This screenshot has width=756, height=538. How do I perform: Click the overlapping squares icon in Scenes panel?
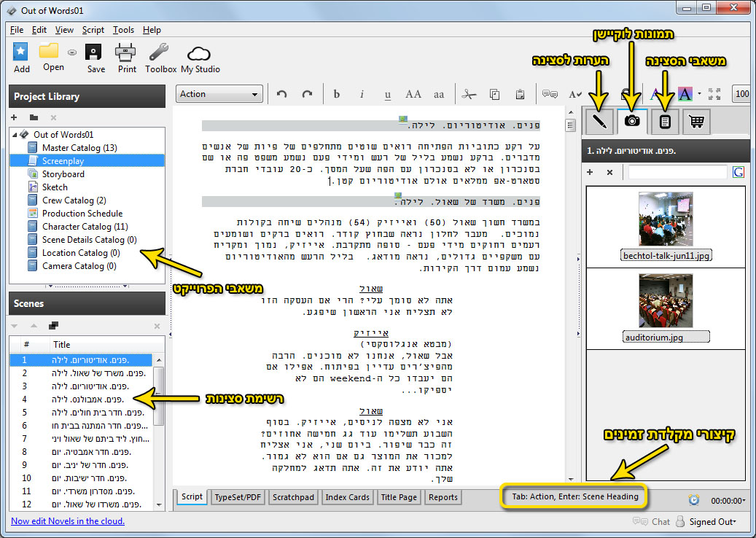pos(53,326)
